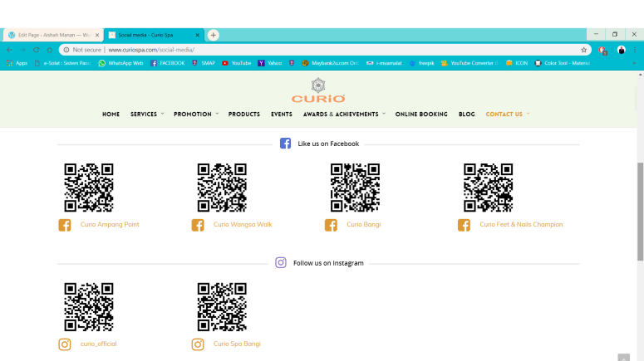
Task: Open WhatsApp Web bookmark
Action: 120,63
